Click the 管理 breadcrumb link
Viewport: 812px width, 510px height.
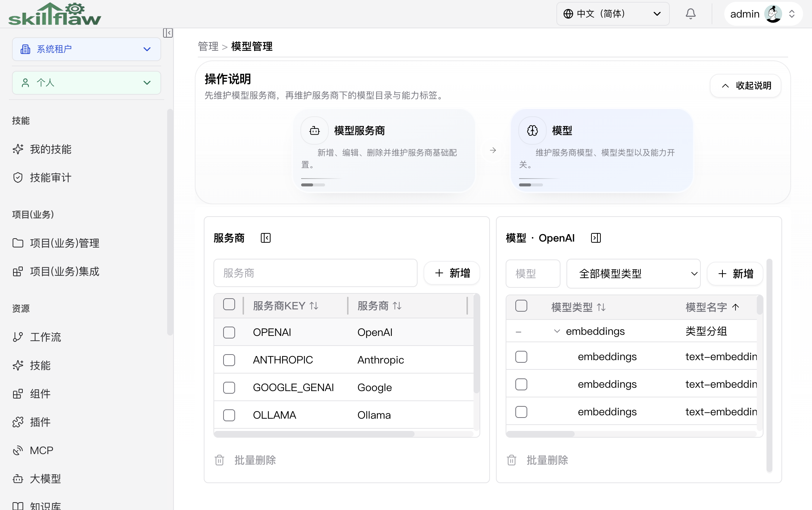208,46
